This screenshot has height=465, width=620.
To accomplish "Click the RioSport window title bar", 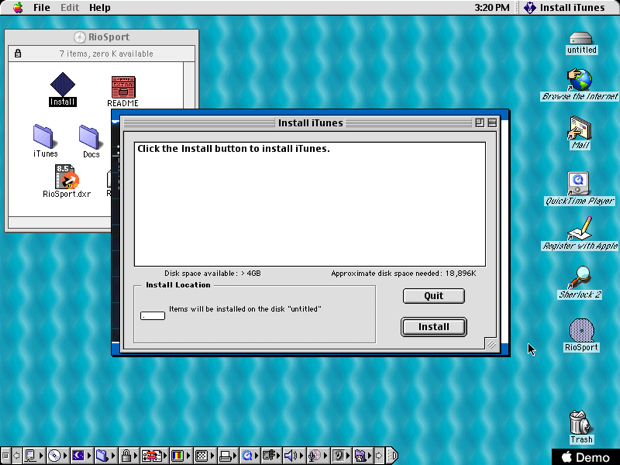I will pos(102,37).
